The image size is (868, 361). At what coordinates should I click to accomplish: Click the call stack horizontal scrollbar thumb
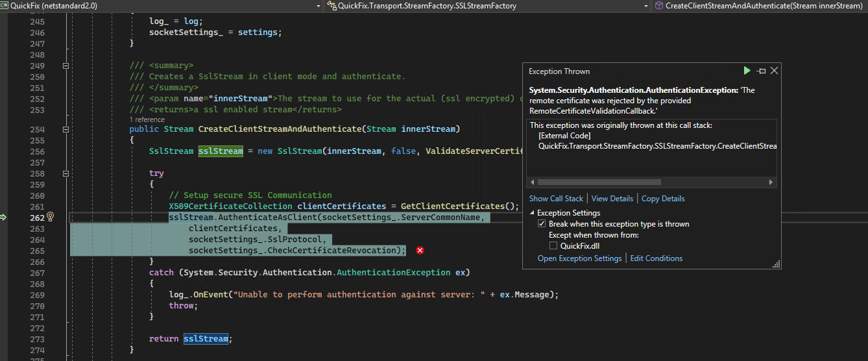pos(599,182)
